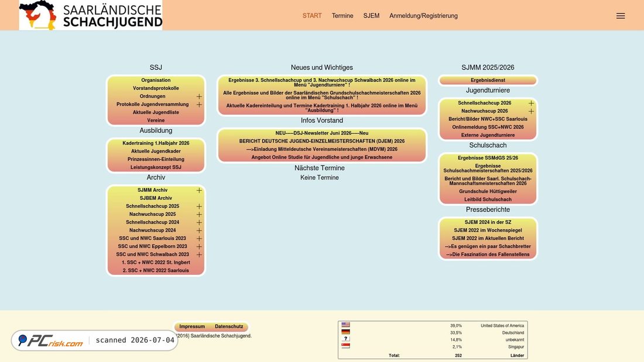Open Ergebnisse Schulschachmeisterschaften 2025/2026

click(x=488, y=168)
